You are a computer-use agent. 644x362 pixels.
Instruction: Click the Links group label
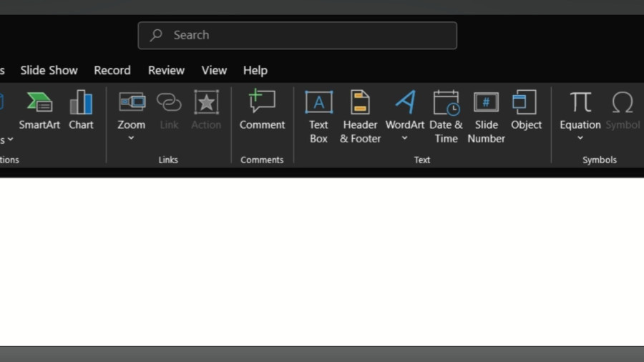(168, 160)
